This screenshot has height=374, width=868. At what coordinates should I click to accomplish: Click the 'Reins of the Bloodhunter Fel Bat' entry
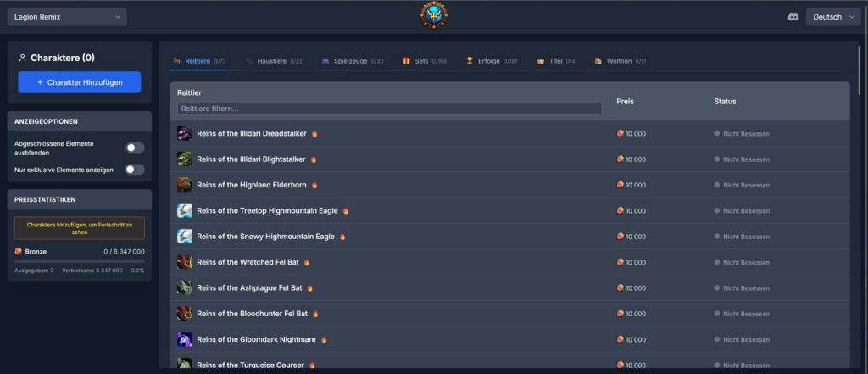pyautogui.click(x=253, y=314)
